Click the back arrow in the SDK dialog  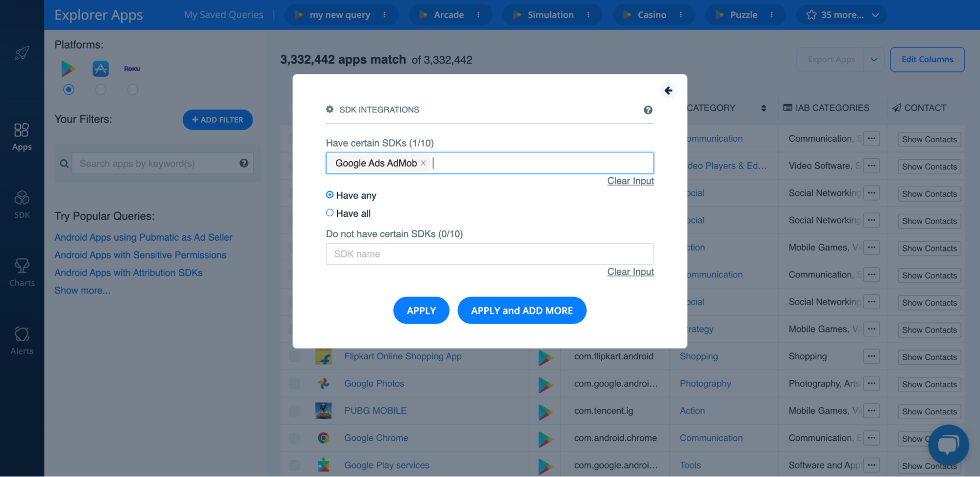[x=668, y=91]
